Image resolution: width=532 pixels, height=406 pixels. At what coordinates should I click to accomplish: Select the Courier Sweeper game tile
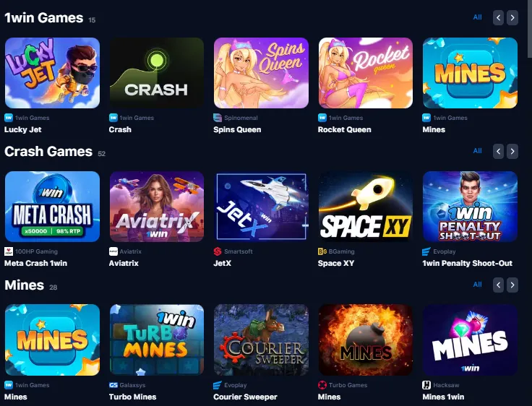click(x=261, y=340)
